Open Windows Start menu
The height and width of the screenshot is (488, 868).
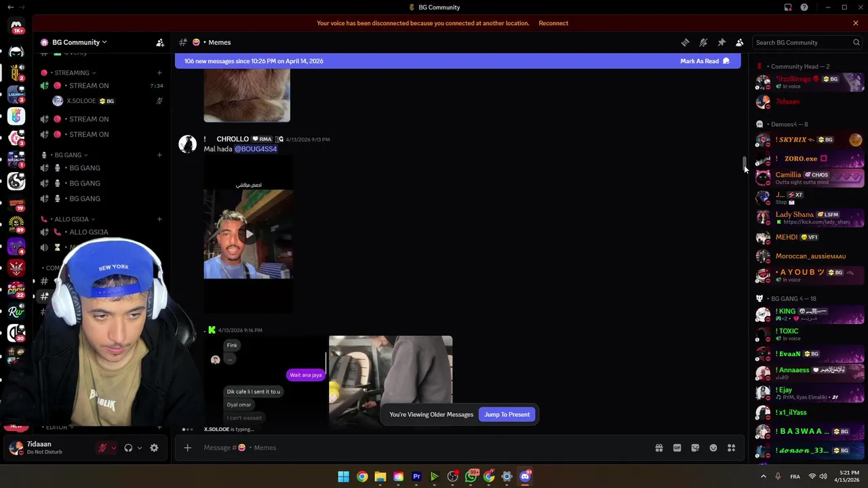point(343,476)
